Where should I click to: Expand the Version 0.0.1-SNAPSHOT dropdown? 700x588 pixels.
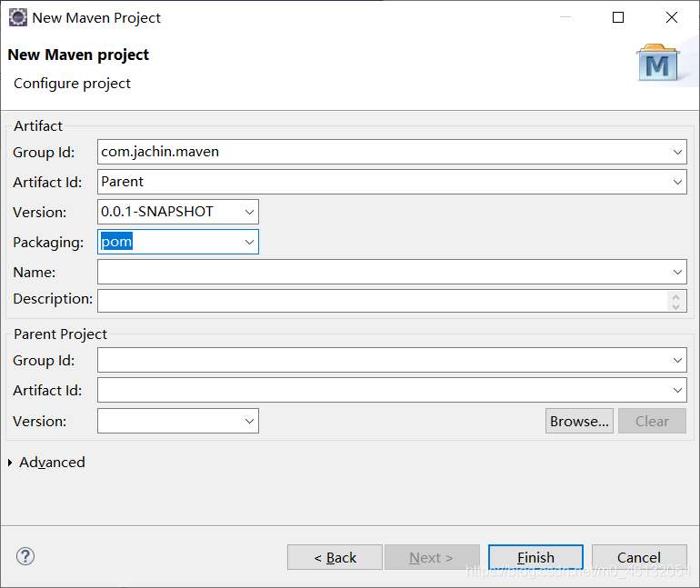pos(250,212)
